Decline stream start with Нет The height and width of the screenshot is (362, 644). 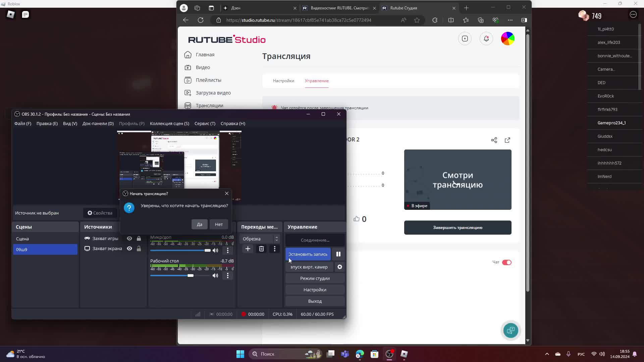pyautogui.click(x=219, y=224)
